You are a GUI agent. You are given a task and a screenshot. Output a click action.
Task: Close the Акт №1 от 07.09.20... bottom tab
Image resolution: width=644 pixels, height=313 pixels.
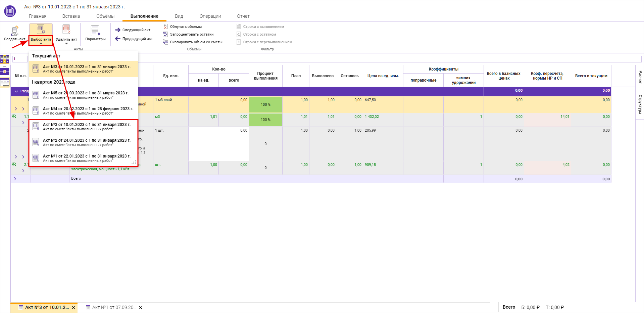click(141, 308)
